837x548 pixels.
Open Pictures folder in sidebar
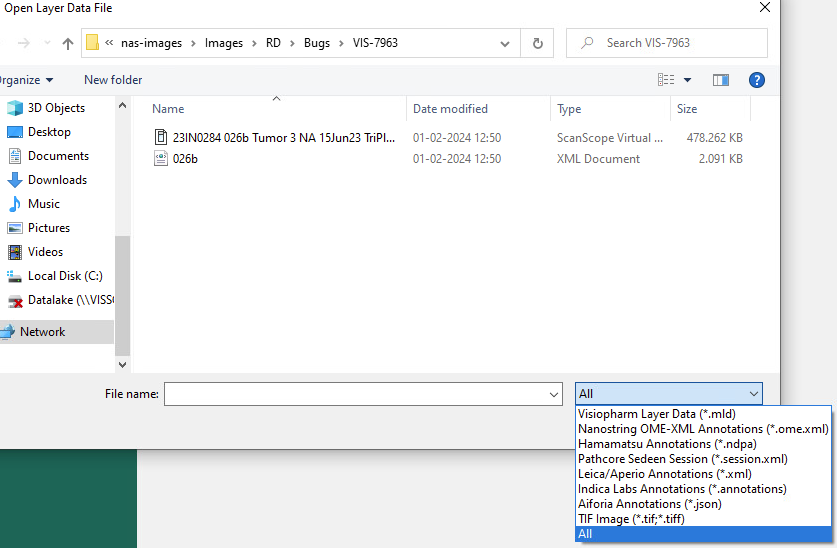tap(49, 228)
